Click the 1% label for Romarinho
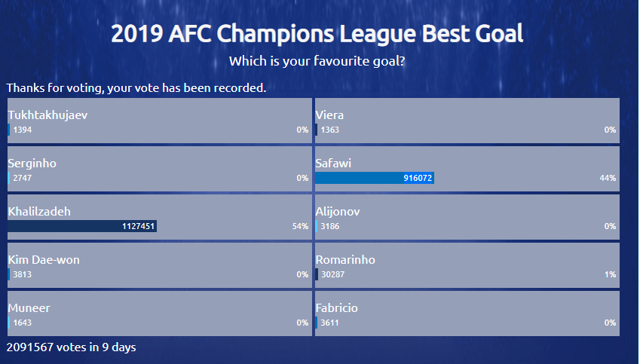This screenshot has width=640, height=364. (610, 275)
